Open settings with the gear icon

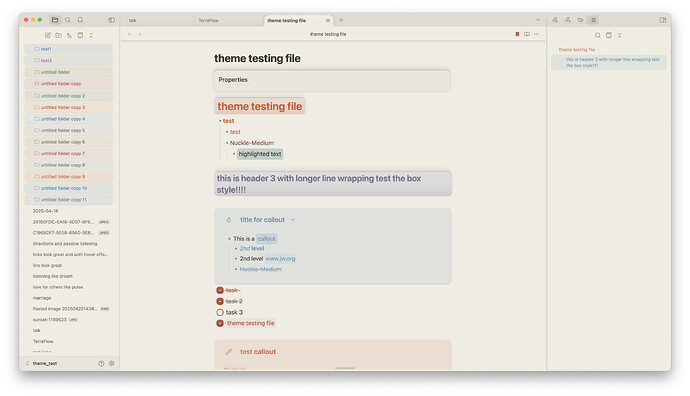click(x=112, y=363)
